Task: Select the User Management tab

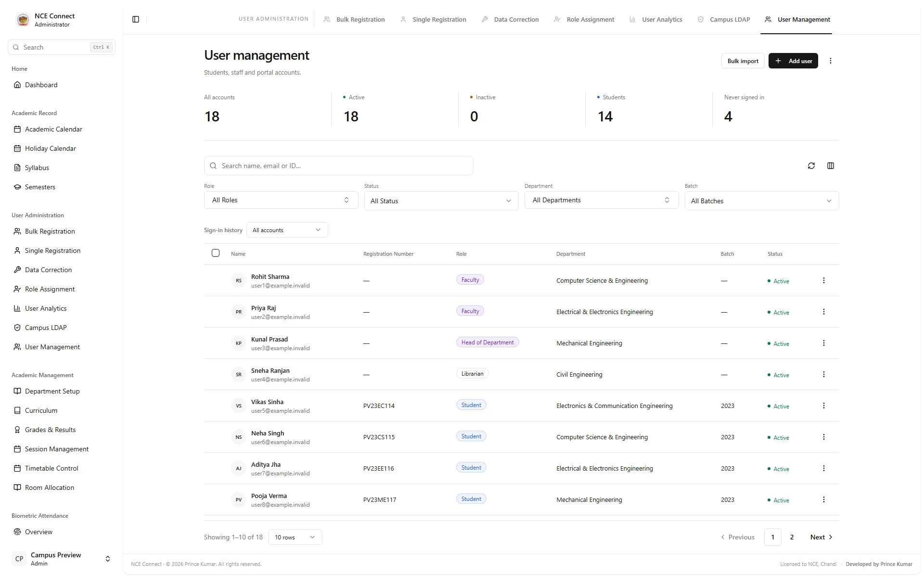Action: pyautogui.click(x=797, y=19)
